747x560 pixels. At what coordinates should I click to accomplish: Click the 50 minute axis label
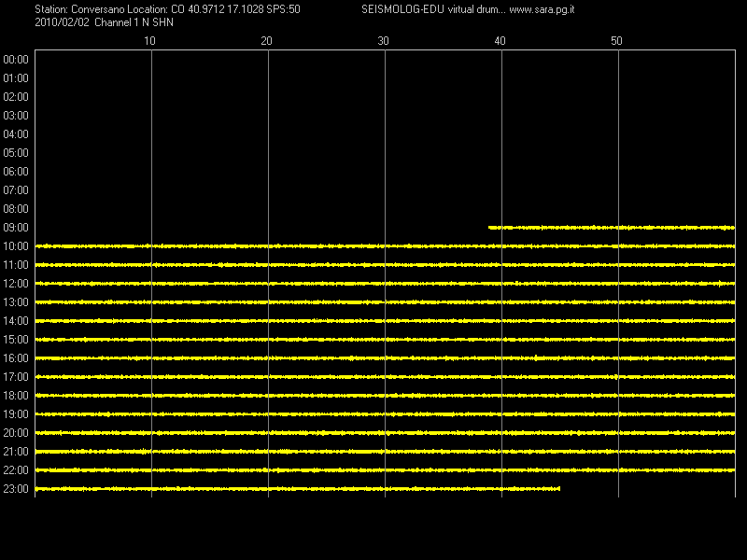click(x=616, y=41)
